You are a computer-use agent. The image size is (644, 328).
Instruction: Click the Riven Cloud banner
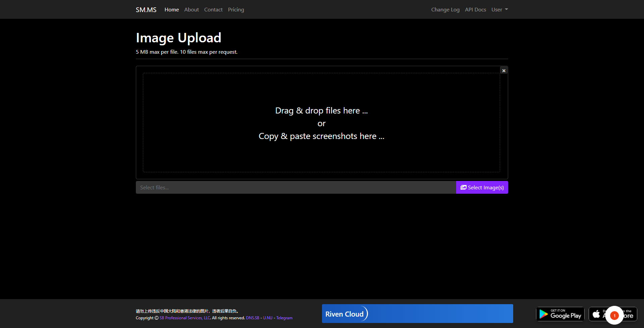coord(417,314)
